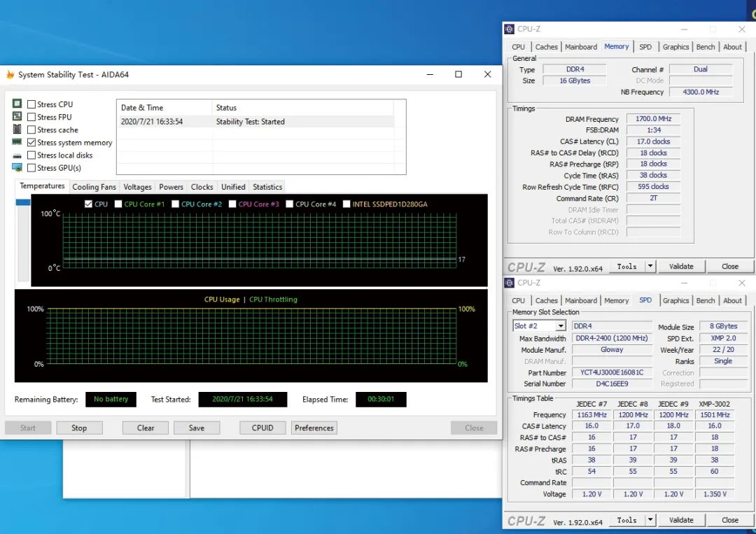Click the CPU-Z icon in Memory window title
This screenshot has width=756, height=534.
[509, 29]
